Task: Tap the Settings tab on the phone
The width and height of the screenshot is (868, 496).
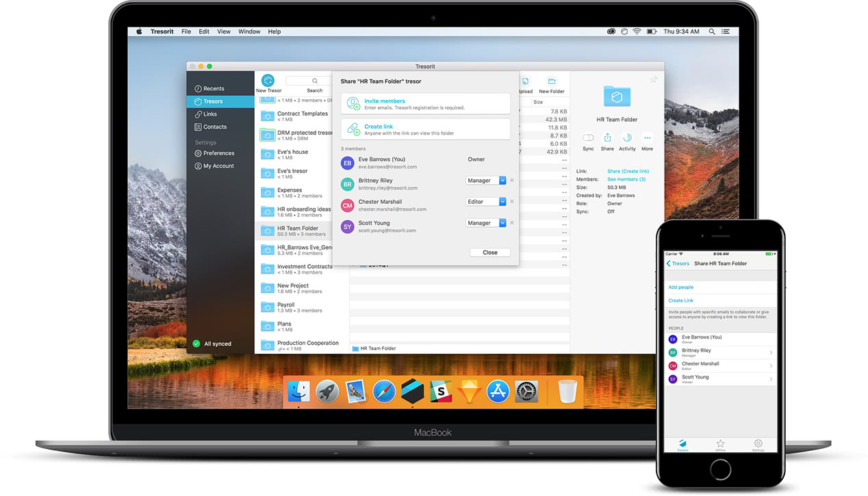Action: click(758, 445)
